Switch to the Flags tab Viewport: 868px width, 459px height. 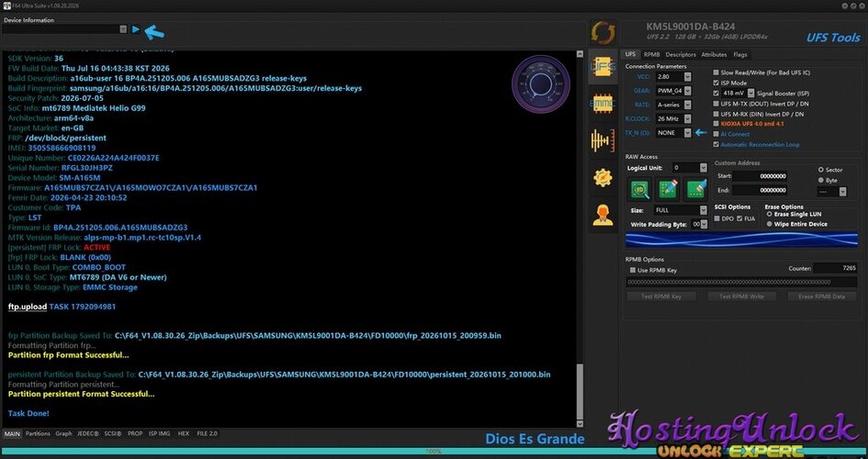[740, 55]
